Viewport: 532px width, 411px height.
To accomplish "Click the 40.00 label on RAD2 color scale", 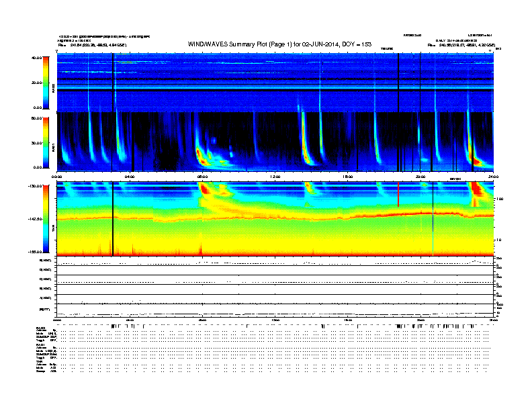I will click(x=36, y=58).
